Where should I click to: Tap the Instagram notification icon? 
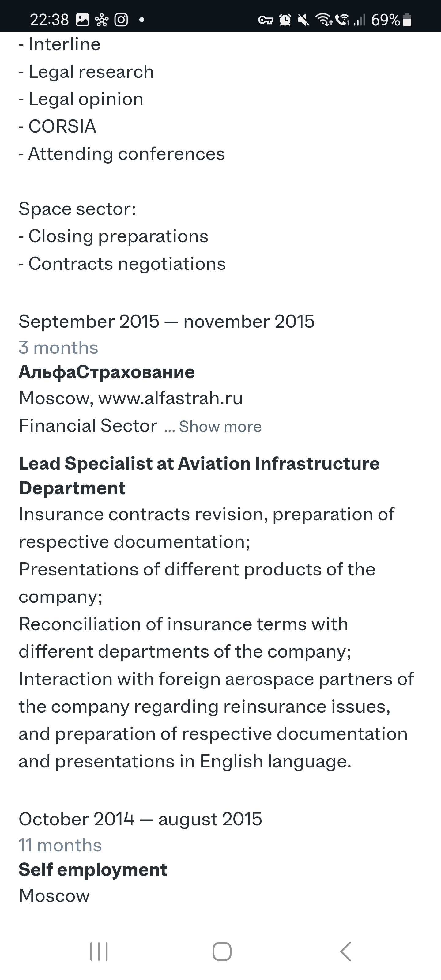pos(121,20)
